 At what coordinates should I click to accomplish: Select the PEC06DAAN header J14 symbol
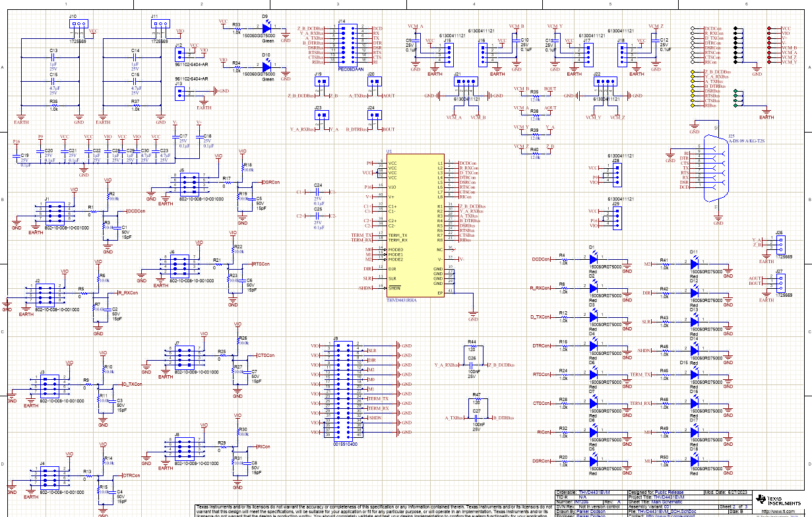[350, 45]
